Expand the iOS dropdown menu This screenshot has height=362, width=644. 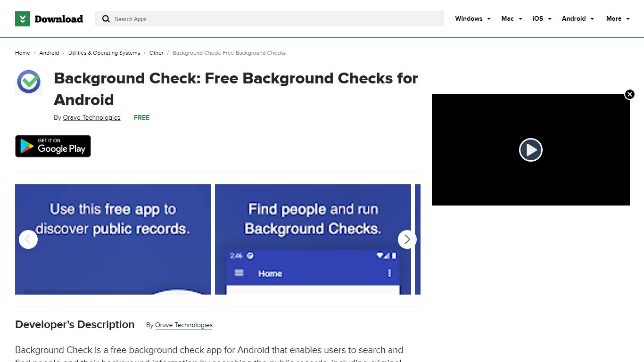coord(542,19)
